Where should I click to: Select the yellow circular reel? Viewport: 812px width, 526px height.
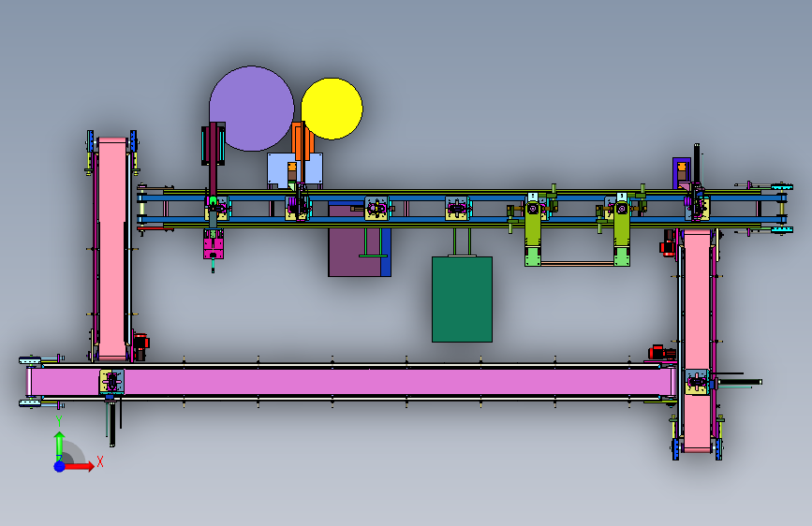click(332, 109)
